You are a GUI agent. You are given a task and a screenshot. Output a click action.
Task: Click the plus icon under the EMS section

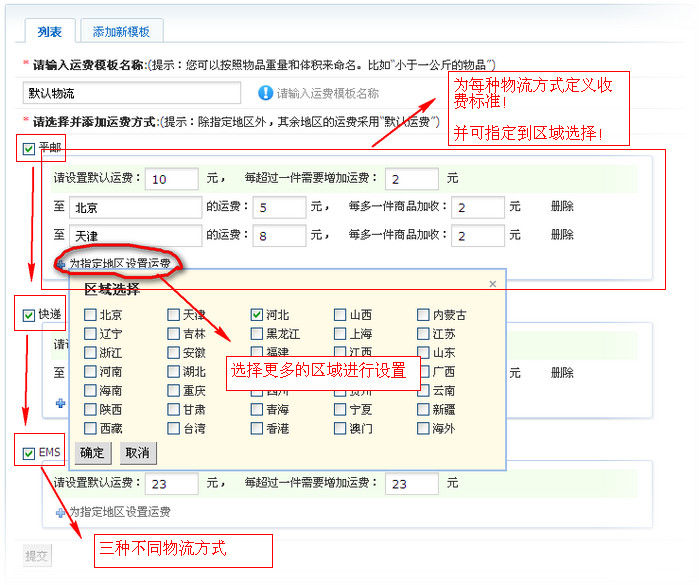[x=61, y=512]
